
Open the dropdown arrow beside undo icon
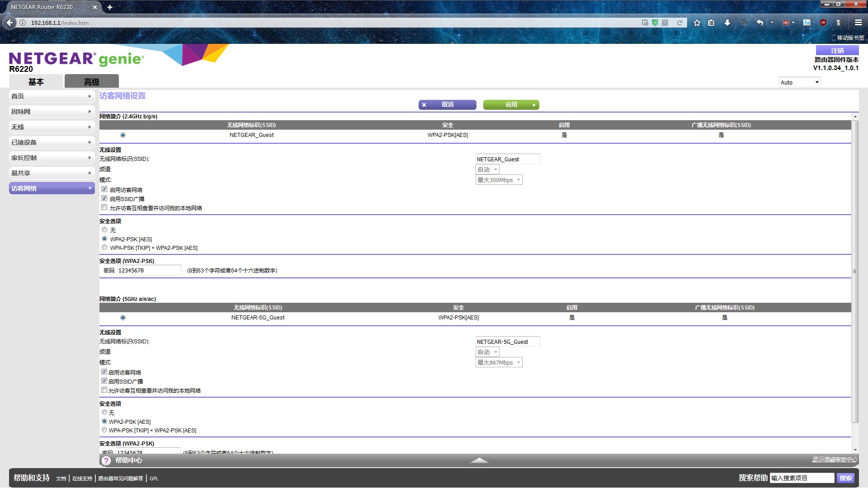[x=772, y=23]
